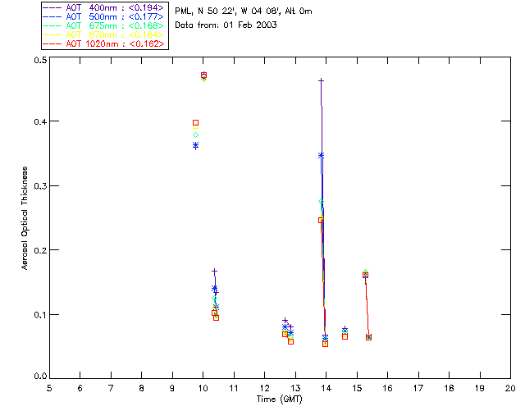Screen dimensions: 525x420
Task: Click the purple dashed line sample in legend
Action: (x=52, y=7)
